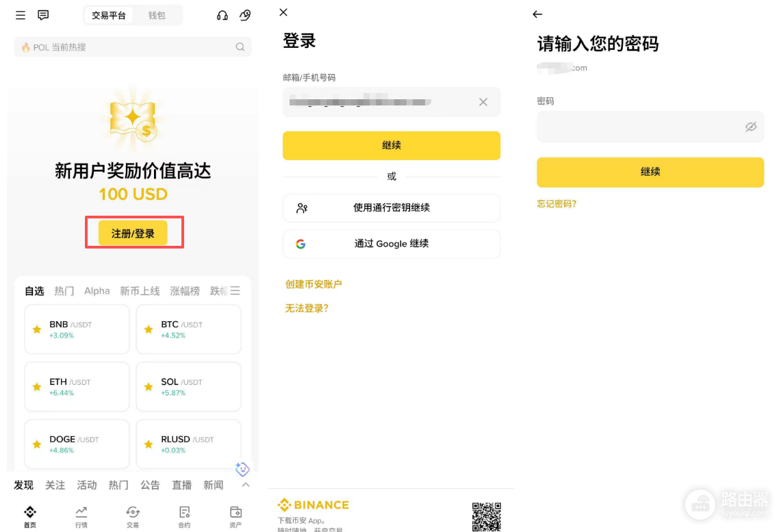Click the 无法登录? link

[x=307, y=308]
